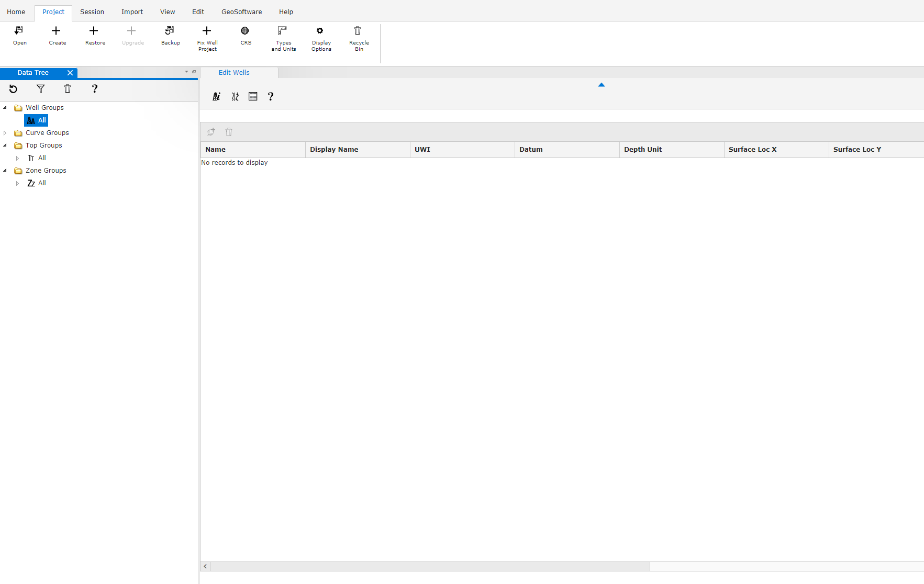The height and width of the screenshot is (584, 924).
Task: Click the second Edit Wells toolbar icon
Action: click(x=235, y=96)
